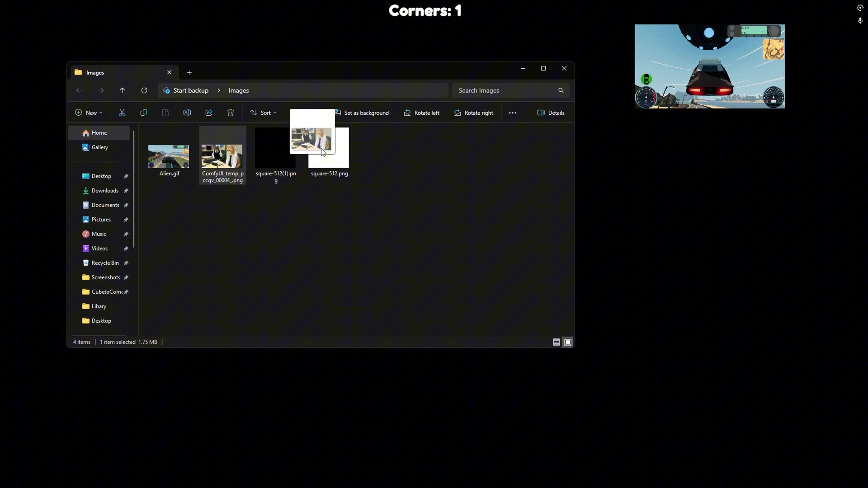Image resolution: width=868 pixels, height=488 pixels.
Task: Click the search magnifier icon
Action: coord(561,90)
